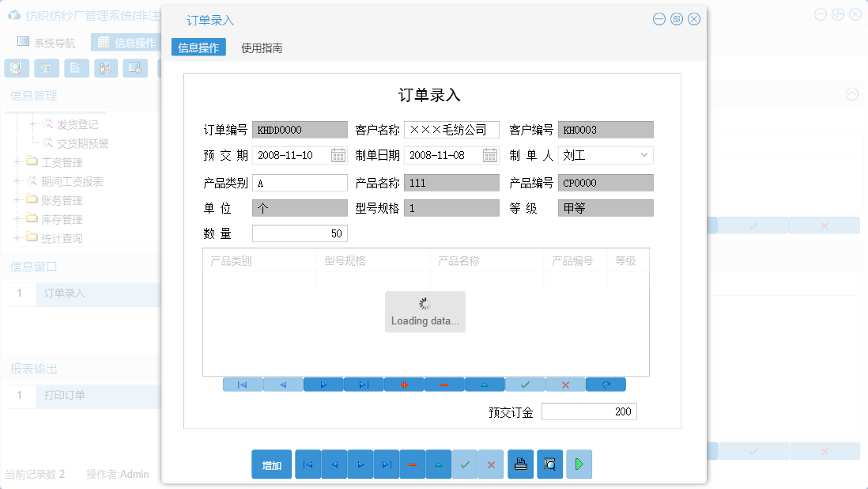
Task: Click the red X cancel icon on grid navigator
Action: pyautogui.click(x=565, y=384)
